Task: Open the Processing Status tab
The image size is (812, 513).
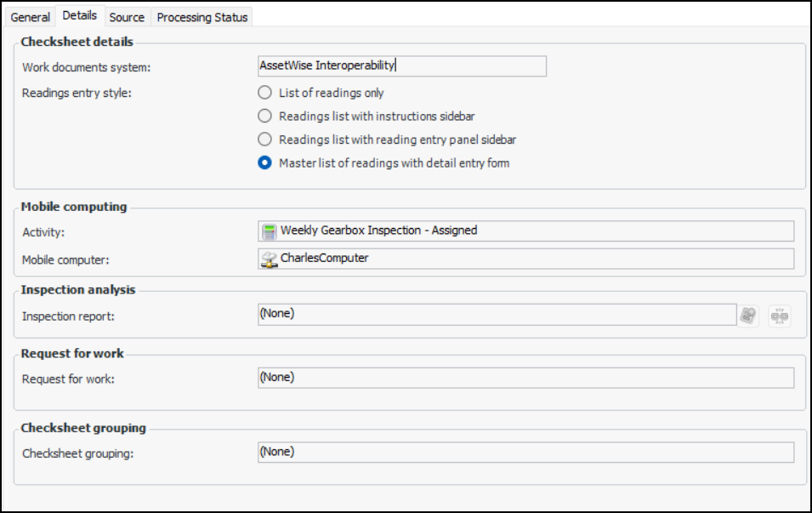Action: (202, 17)
